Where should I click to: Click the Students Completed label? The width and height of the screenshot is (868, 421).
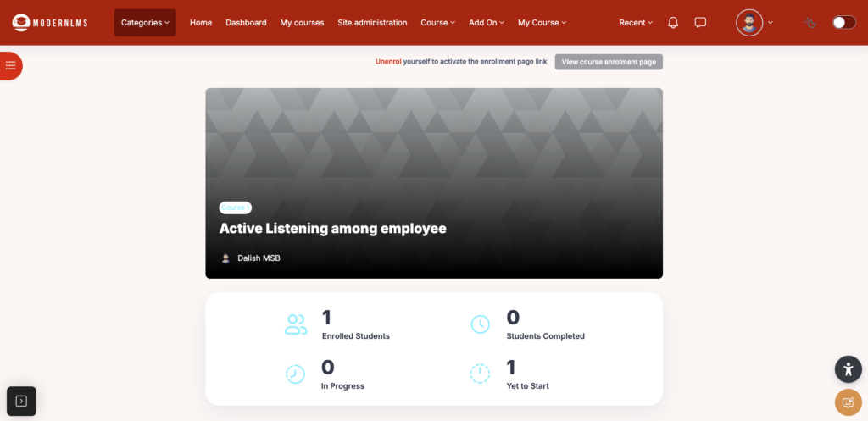point(545,336)
